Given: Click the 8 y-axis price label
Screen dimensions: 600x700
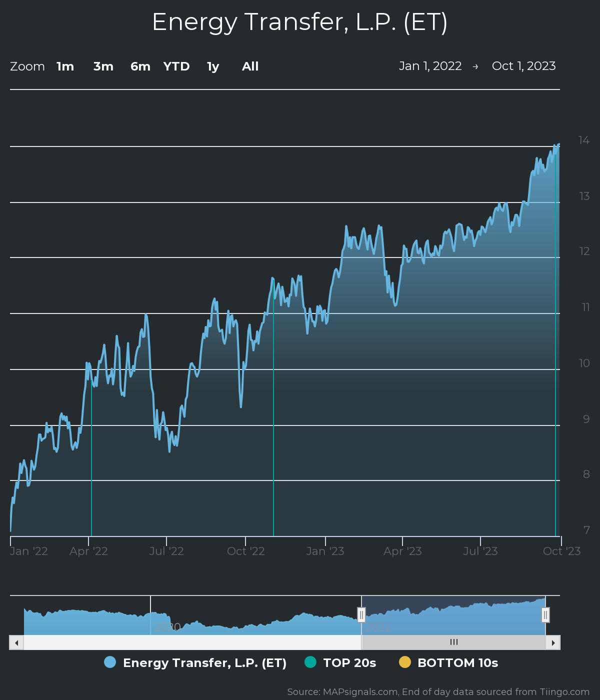Looking at the screenshot, I should pos(586,474).
